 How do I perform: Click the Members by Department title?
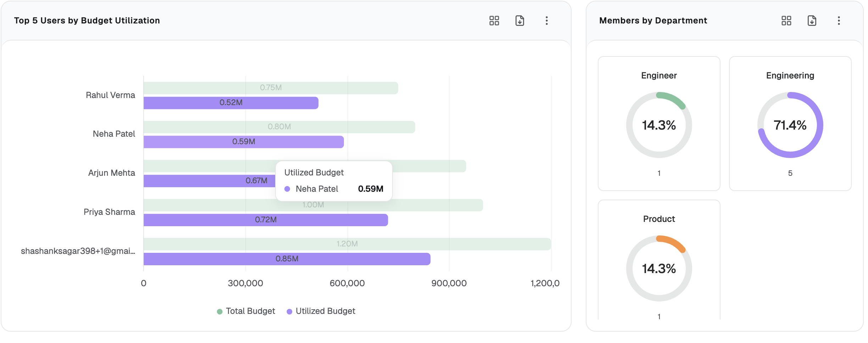pos(653,21)
